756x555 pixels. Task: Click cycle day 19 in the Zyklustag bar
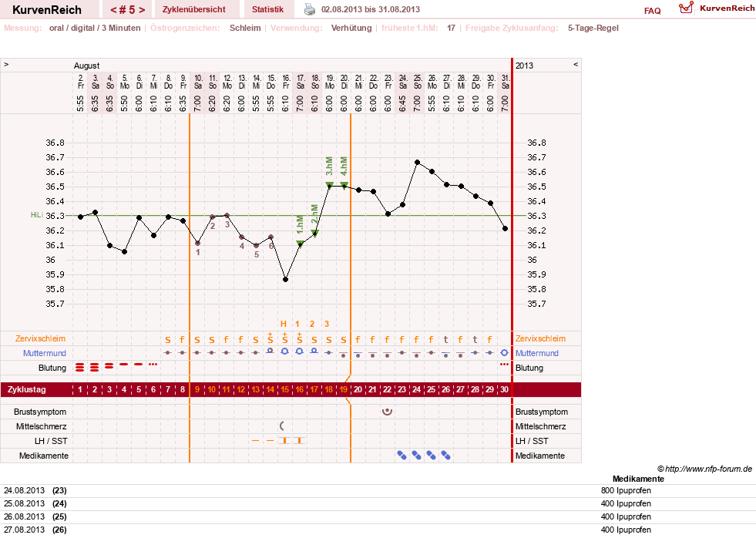click(343, 389)
